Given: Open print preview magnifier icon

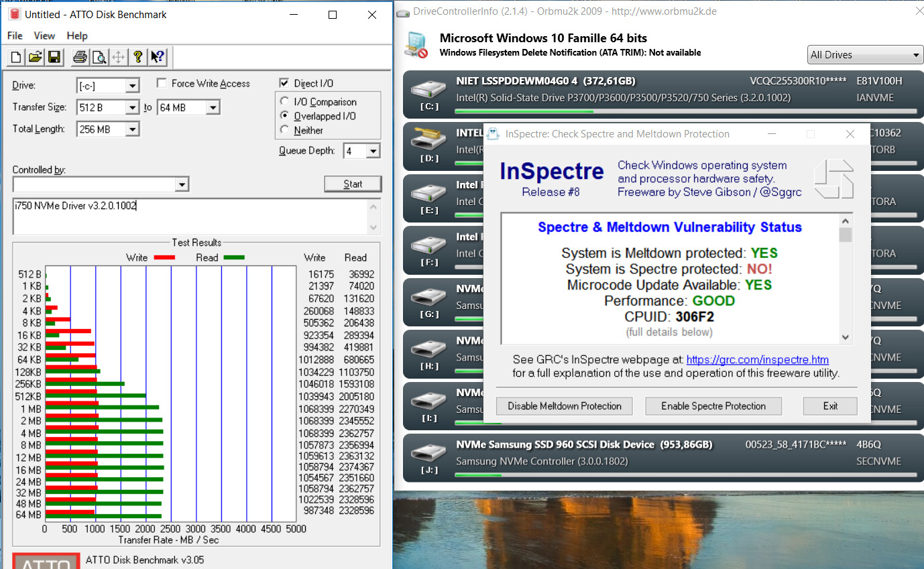Looking at the screenshot, I should coord(99,57).
